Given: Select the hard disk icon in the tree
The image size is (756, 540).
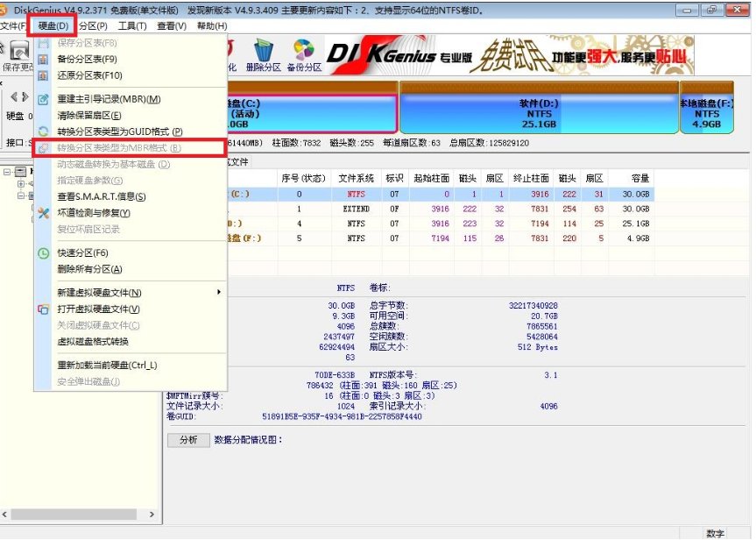Looking at the screenshot, I should pos(21,171).
